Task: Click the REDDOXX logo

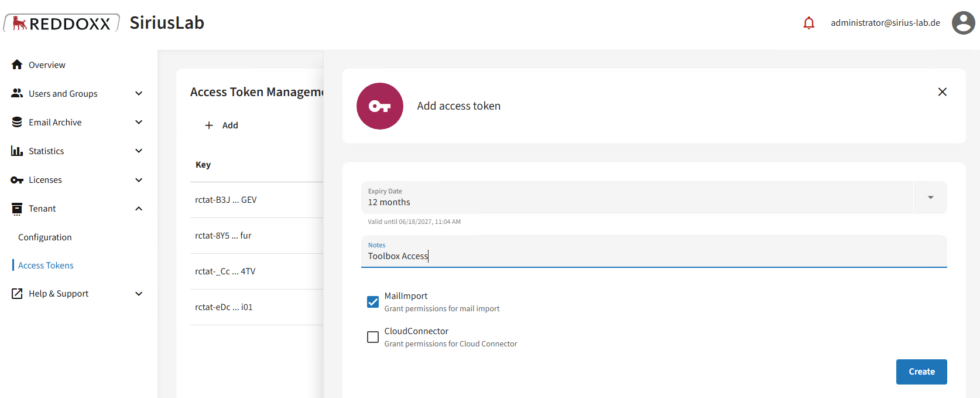Action: (x=61, y=23)
